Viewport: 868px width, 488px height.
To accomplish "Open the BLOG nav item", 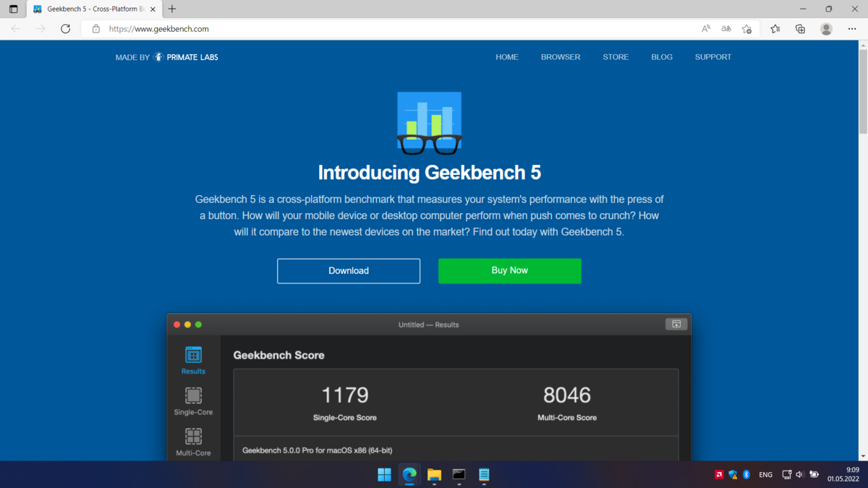I will (x=662, y=57).
